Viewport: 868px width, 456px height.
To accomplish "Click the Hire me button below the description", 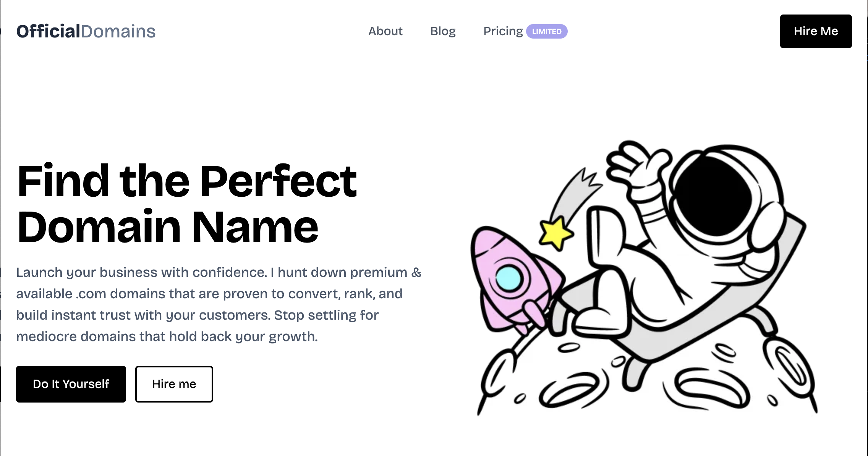I will coord(174,384).
